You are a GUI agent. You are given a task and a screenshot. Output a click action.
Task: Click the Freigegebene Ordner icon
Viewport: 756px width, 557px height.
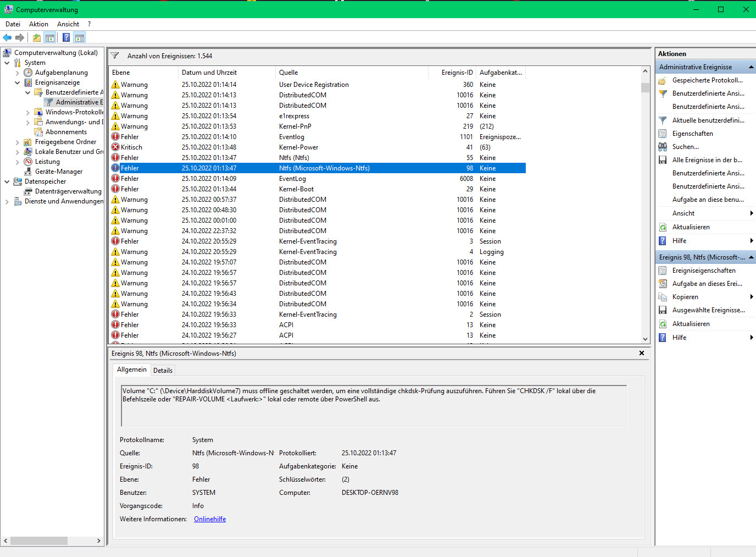tap(28, 142)
